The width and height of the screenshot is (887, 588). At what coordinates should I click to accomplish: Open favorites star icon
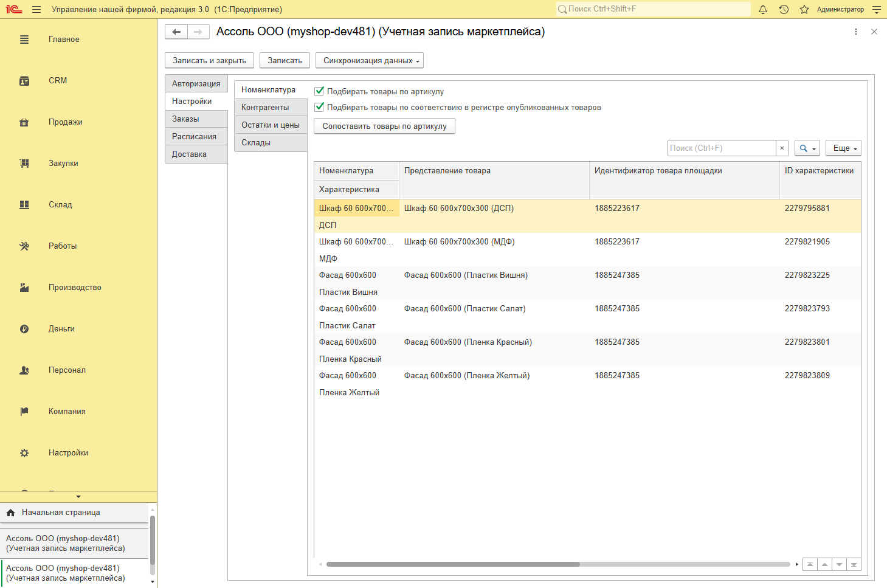(x=804, y=10)
